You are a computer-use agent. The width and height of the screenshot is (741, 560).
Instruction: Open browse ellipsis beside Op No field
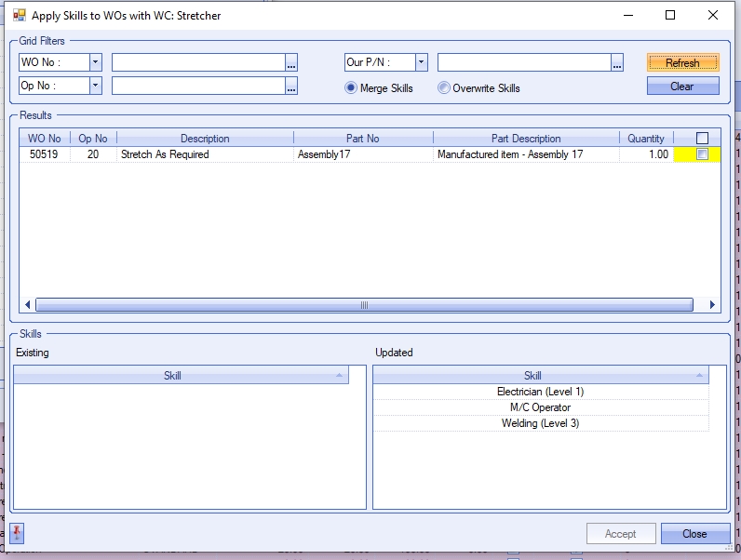291,87
